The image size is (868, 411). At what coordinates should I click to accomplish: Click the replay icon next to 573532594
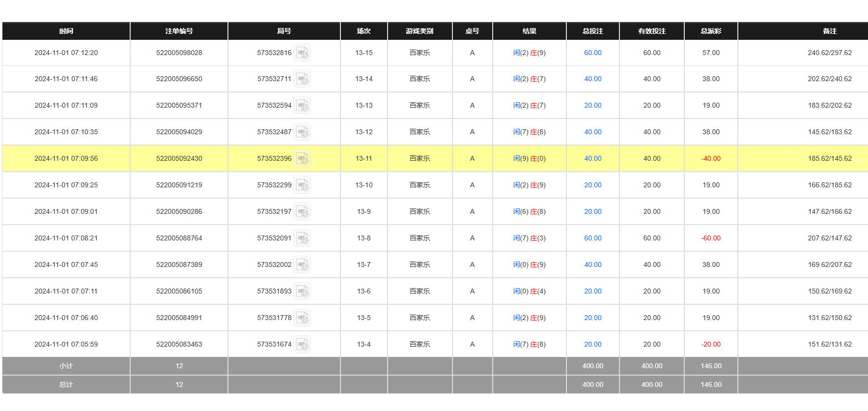(302, 106)
